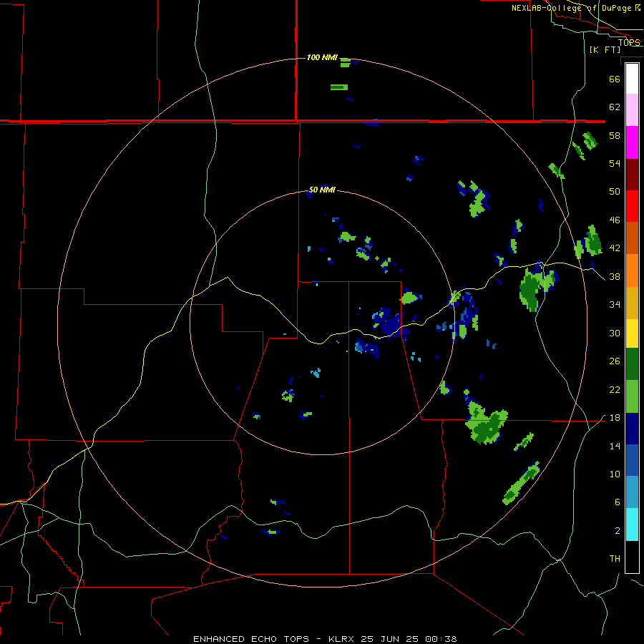Click the bright red legend swatch
The height and width of the screenshot is (644, 644).
tap(632, 206)
